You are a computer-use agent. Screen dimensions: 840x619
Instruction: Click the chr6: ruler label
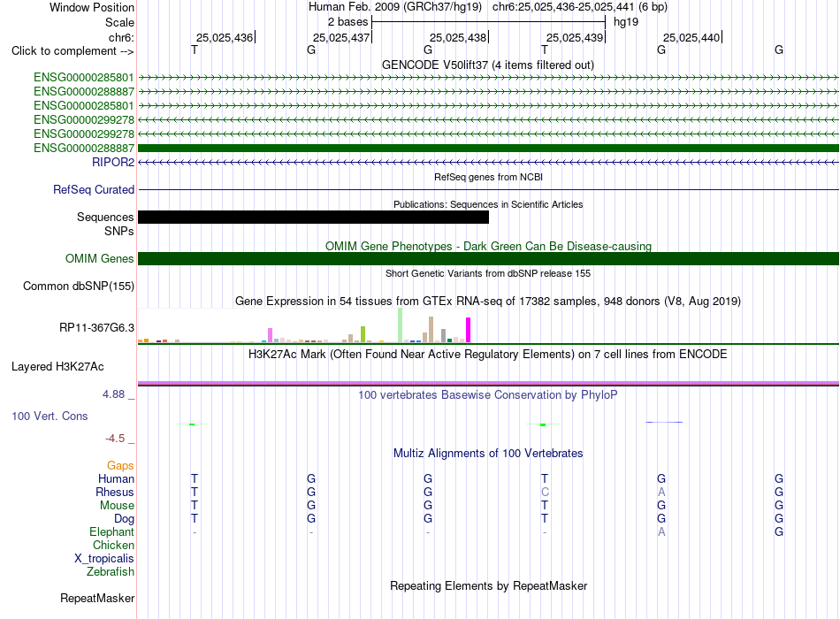coord(121,37)
